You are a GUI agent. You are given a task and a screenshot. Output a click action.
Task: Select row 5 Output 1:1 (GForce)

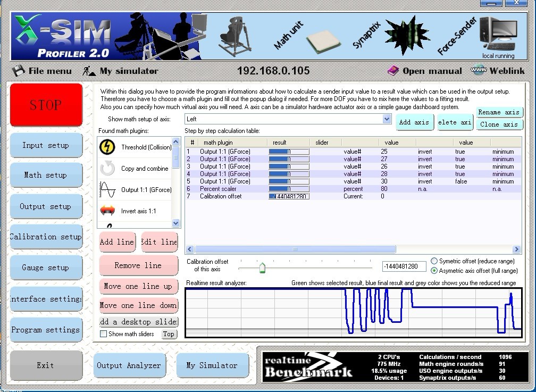click(x=353, y=181)
